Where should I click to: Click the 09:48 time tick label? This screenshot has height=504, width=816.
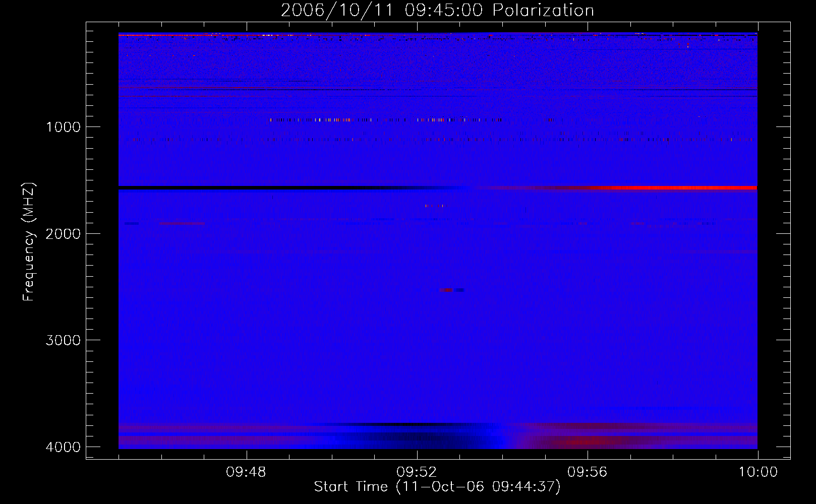coord(246,472)
